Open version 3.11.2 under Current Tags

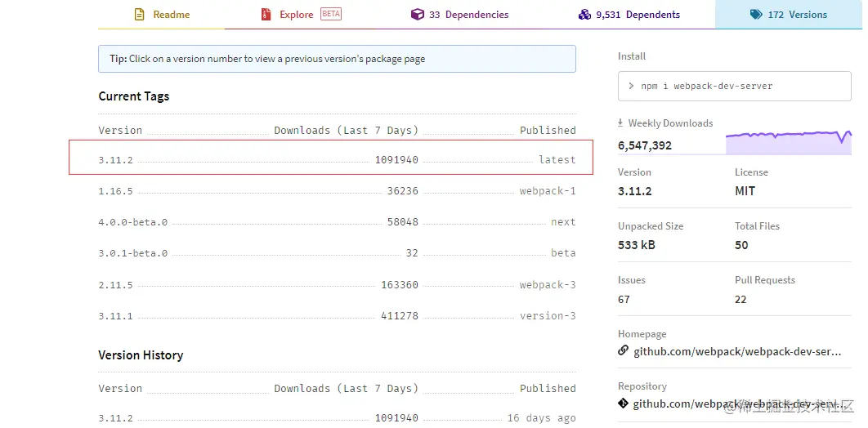[x=116, y=160]
